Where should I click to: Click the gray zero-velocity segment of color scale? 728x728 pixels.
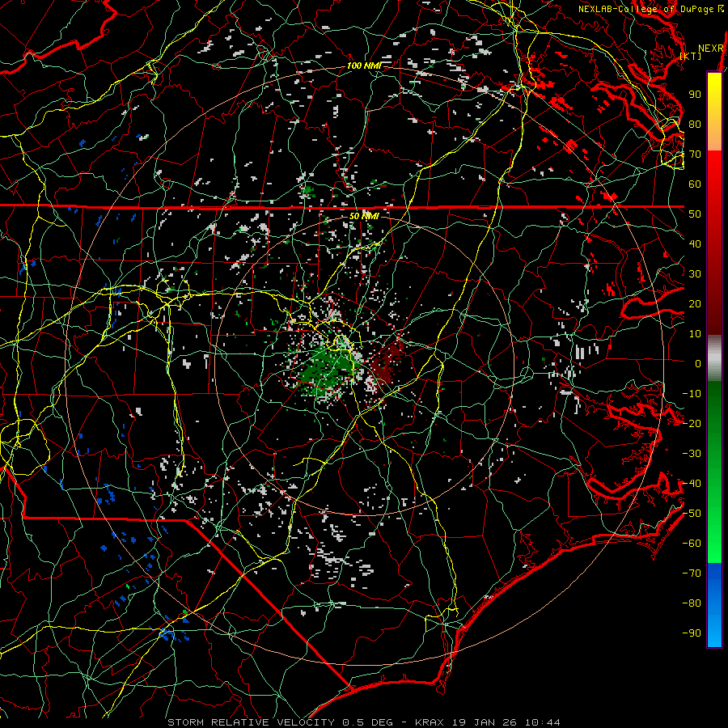click(714, 358)
